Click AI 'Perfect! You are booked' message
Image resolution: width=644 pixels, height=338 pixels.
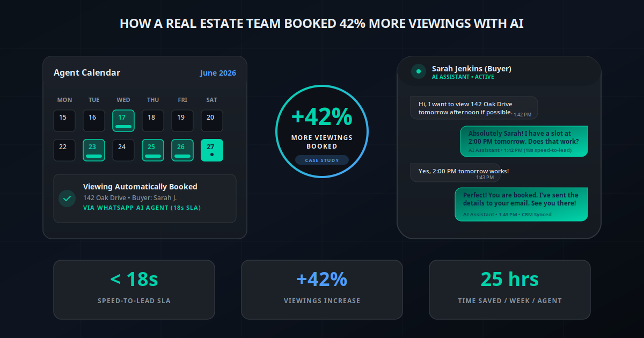coord(521,204)
